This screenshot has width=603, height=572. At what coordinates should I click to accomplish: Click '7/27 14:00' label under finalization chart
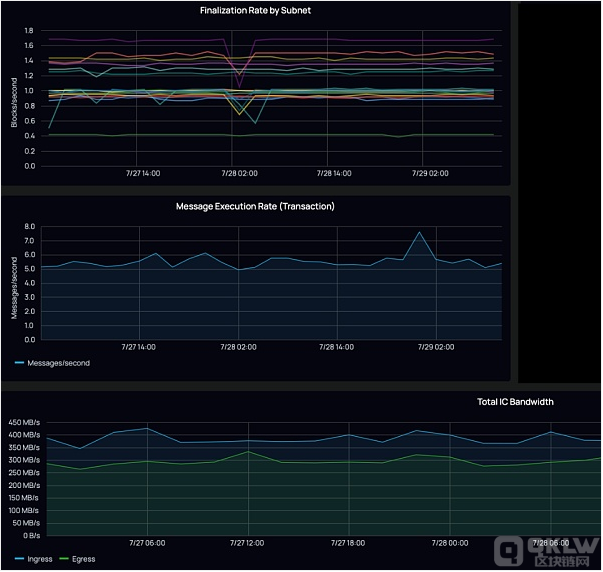143,173
